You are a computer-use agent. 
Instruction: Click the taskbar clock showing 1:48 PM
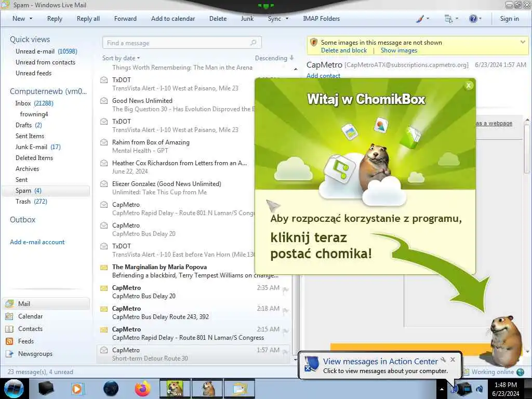pos(506,389)
